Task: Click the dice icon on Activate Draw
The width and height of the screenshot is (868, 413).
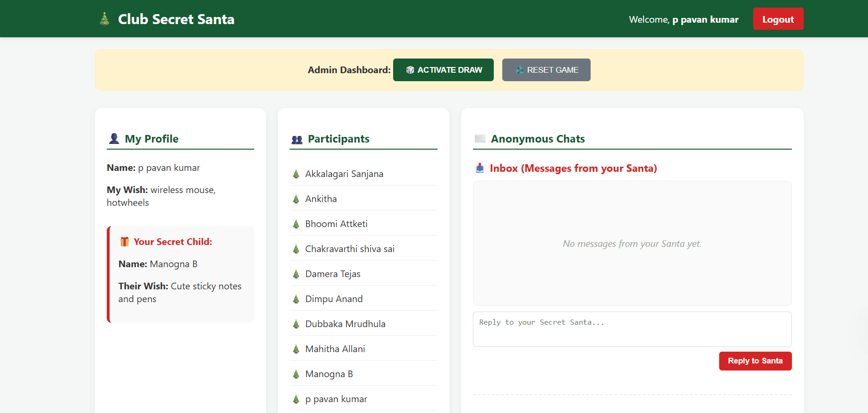Action: pyautogui.click(x=410, y=70)
